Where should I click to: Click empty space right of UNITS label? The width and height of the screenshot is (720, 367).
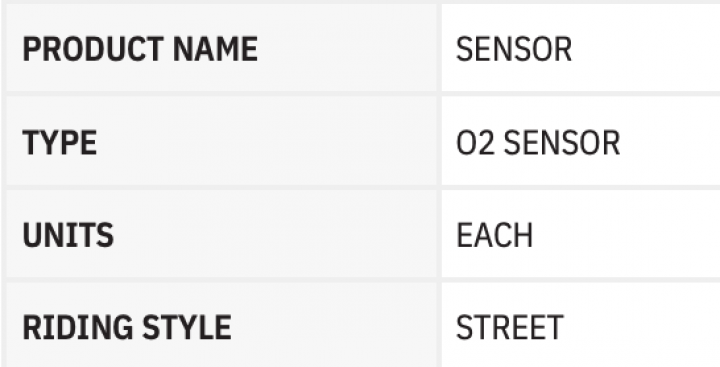(x=276, y=235)
